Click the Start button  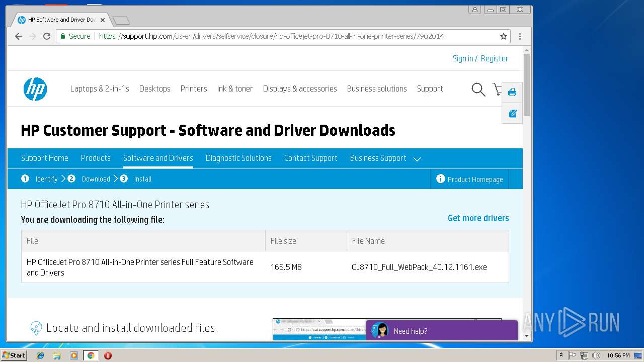(x=14, y=355)
